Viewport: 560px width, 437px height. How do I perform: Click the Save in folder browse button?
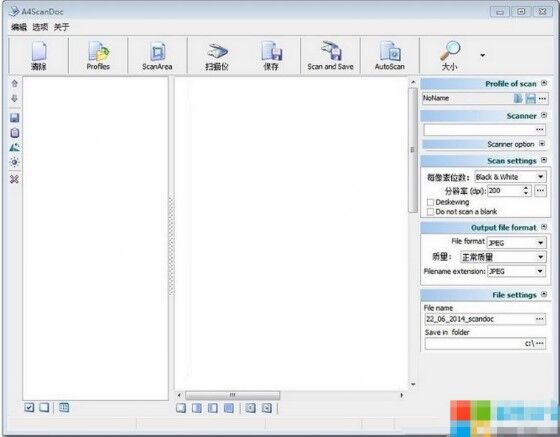(x=540, y=343)
